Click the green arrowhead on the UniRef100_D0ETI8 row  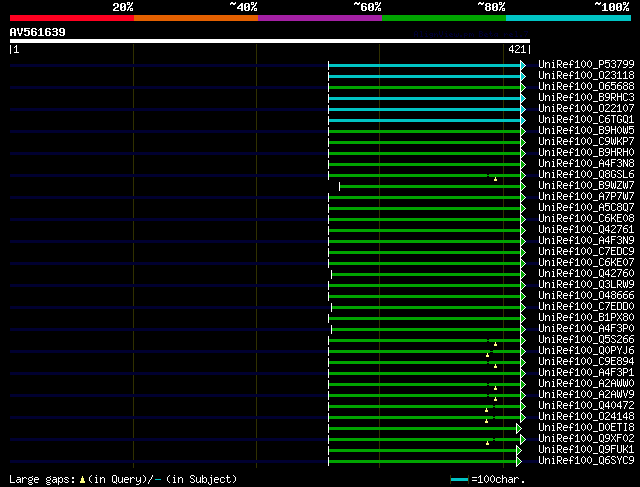[x=519, y=429]
